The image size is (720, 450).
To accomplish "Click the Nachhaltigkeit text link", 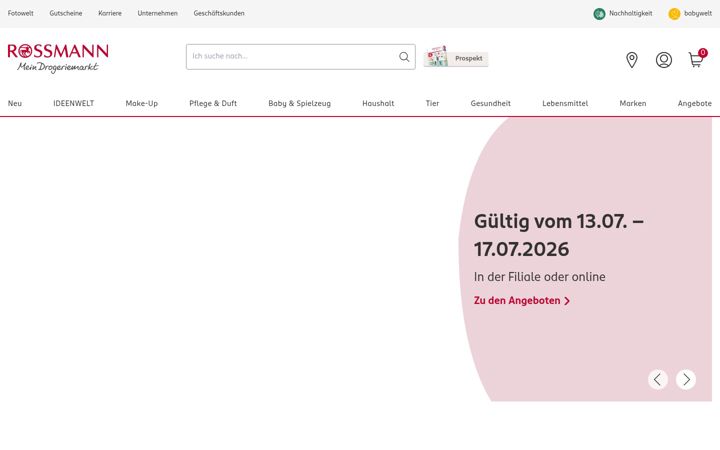I will (x=630, y=13).
